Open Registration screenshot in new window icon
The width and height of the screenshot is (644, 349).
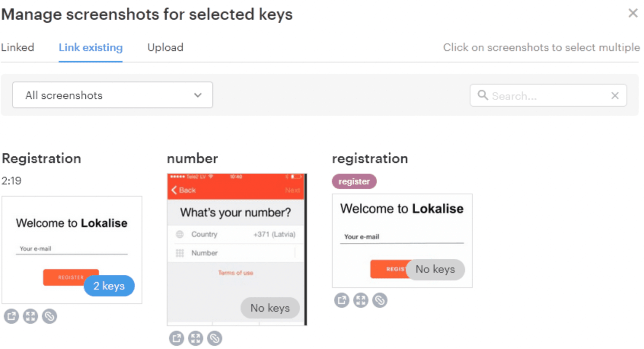pos(11,316)
